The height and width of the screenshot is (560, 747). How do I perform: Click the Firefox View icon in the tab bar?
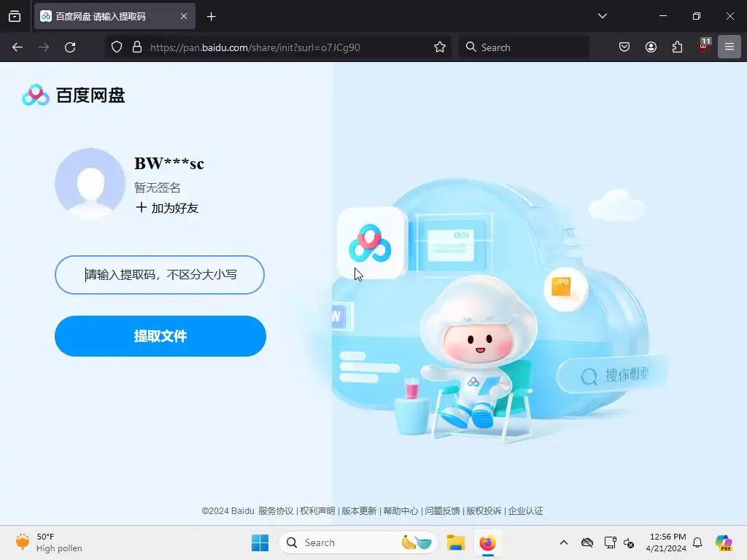coord(15,16)
